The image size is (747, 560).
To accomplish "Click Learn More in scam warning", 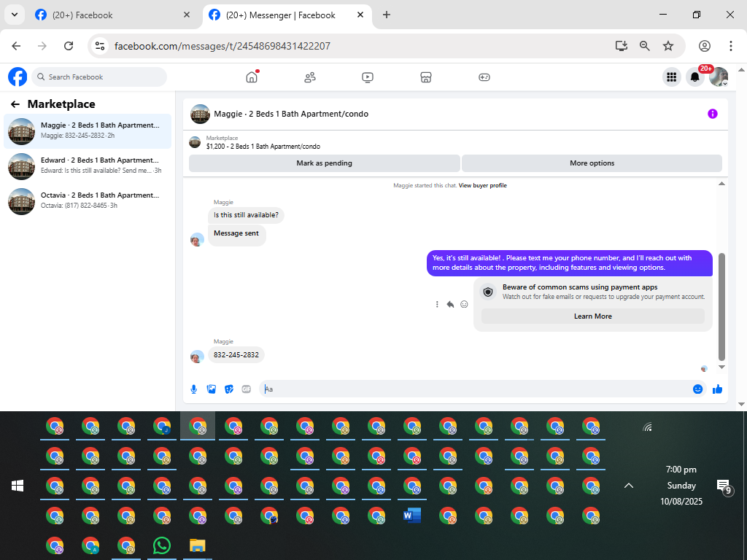I will [592, 316].
